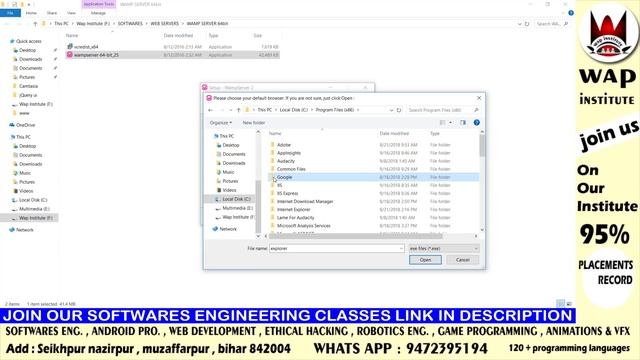Refresh dialog folder listing
The width and height of the screenshot is (640, 360).
[399, 110]
